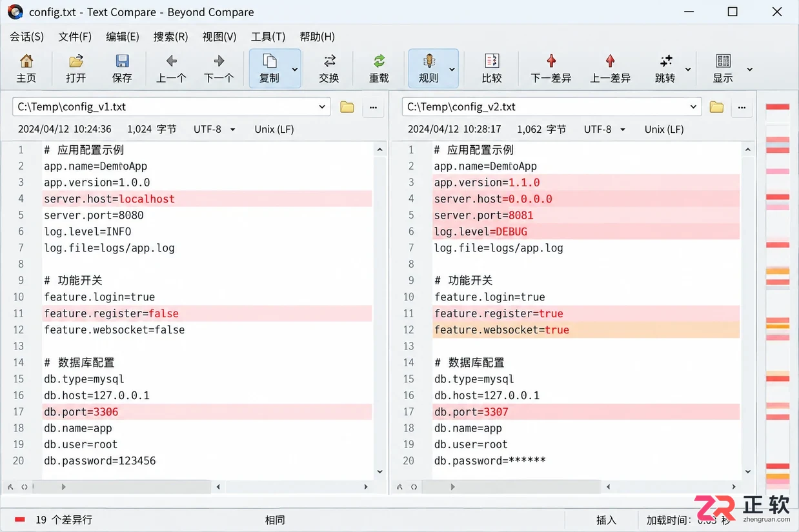Select right line server.host=0.0.0.0
Image resolution: width=799 pixels, height=532 pixels.
coord(586,199)
